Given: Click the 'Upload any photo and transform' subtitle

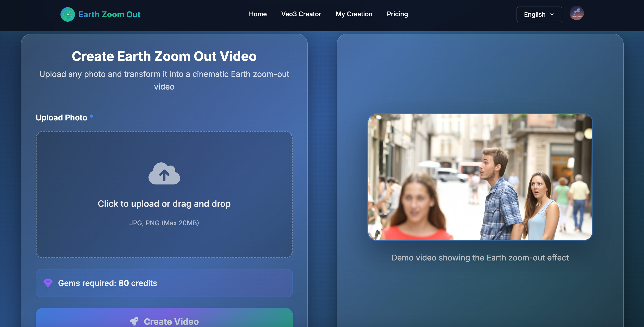Looking at the screenshot, I should pos(164,80).
